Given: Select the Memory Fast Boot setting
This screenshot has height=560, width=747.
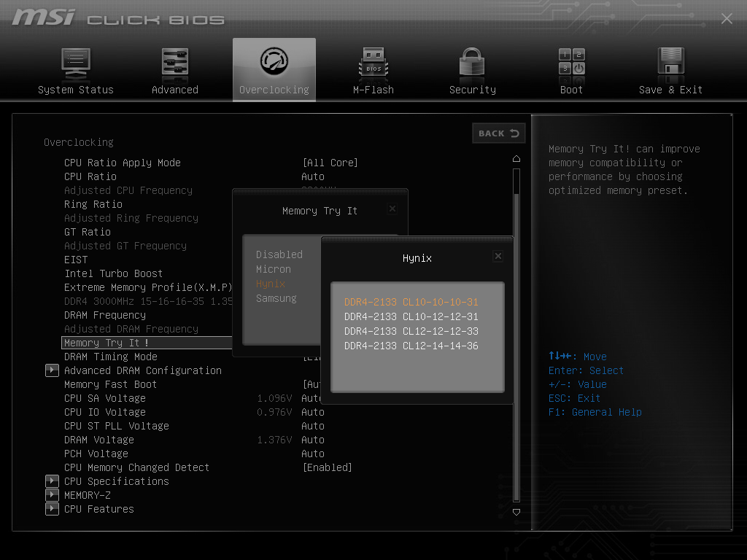Looking at the screenshot, I should [x=111, y=384].
